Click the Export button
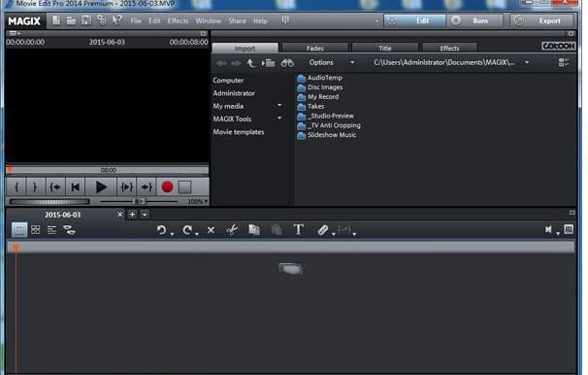This screenshot has height=375, width=588. pyautogui.click(x=541, y=20)
